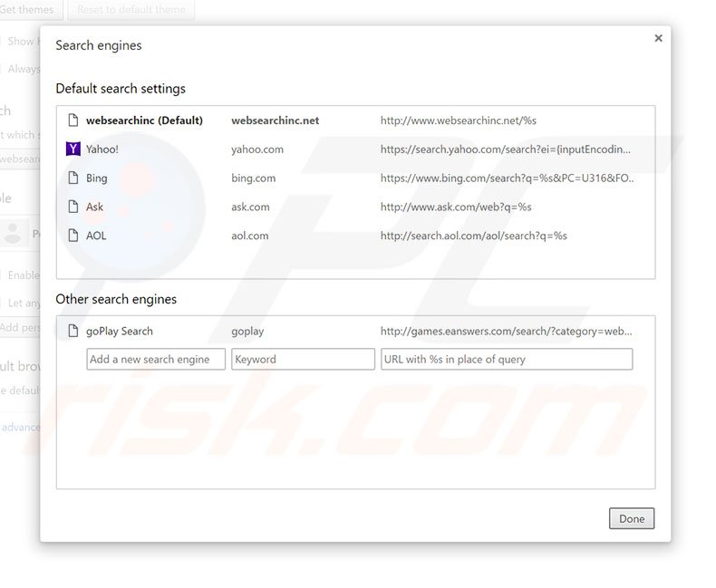Select the Yahoo! search engine name
716x588 pixels.
(x=102, y=149)
